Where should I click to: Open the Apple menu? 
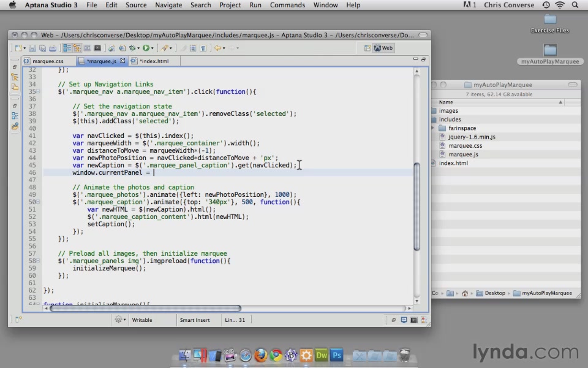(12, 5)
